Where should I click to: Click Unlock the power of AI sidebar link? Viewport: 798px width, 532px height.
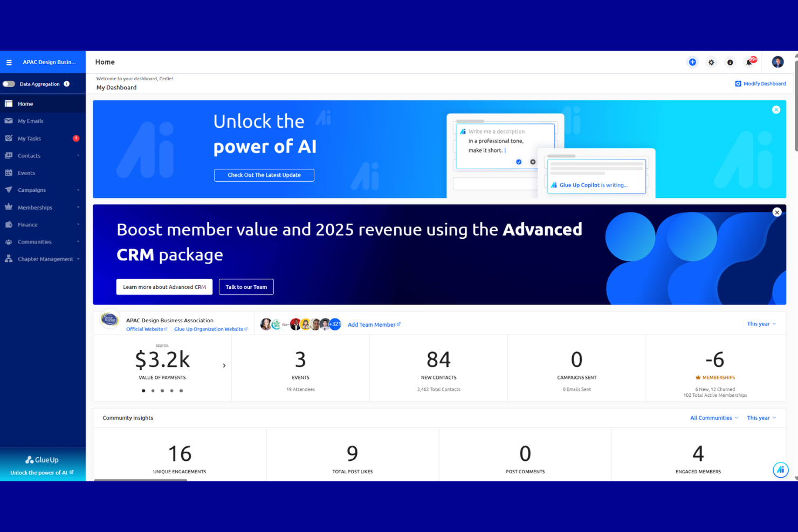tap(42, 473)
